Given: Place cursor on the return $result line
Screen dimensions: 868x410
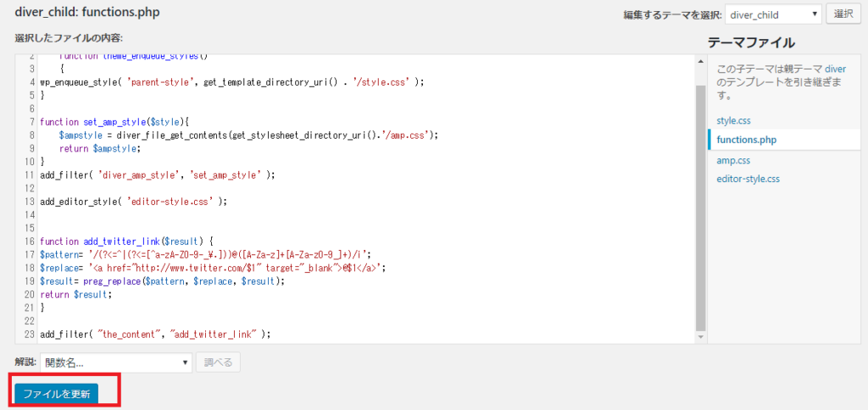Looking at the screenshot, I should pos(75,294).
